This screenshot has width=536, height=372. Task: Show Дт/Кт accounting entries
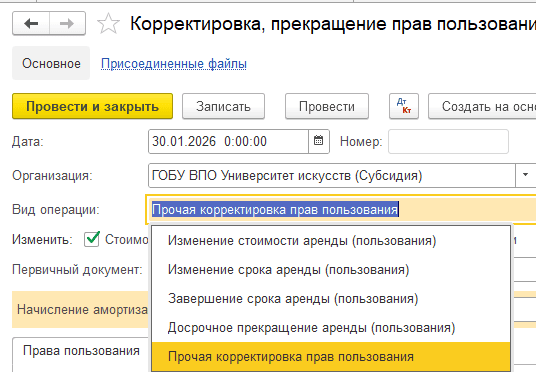[x=404, y=106]
